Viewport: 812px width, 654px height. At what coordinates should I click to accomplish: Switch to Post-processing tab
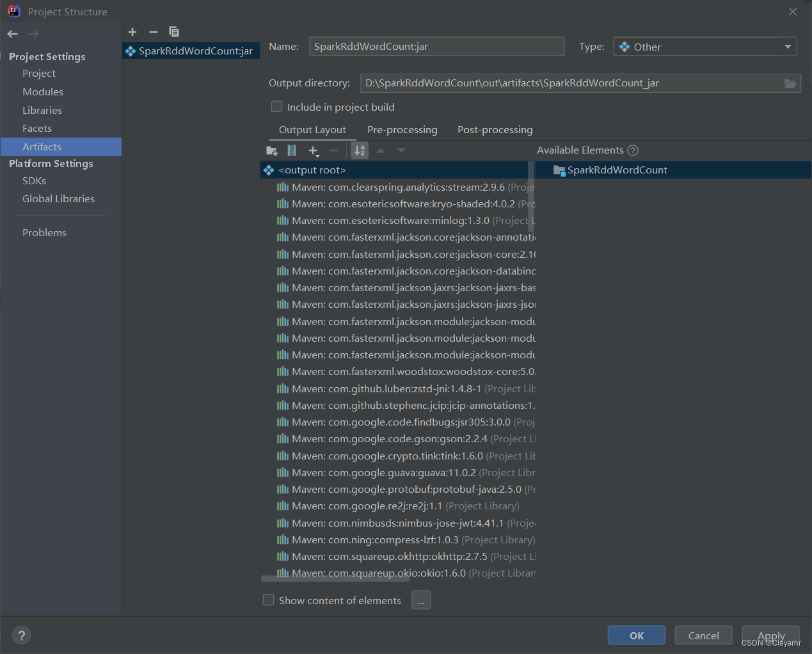pyautogui.click(x=495, y=130)
